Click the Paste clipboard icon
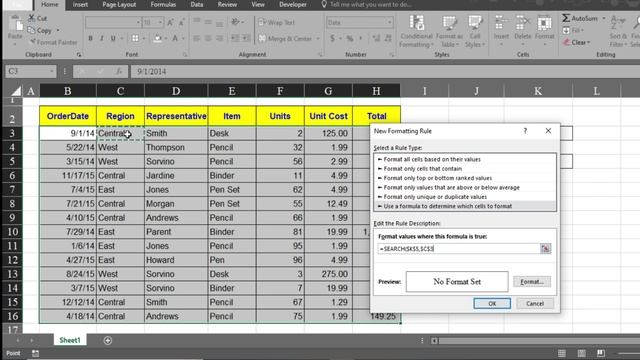640x360 pixels. click(16, 24)
